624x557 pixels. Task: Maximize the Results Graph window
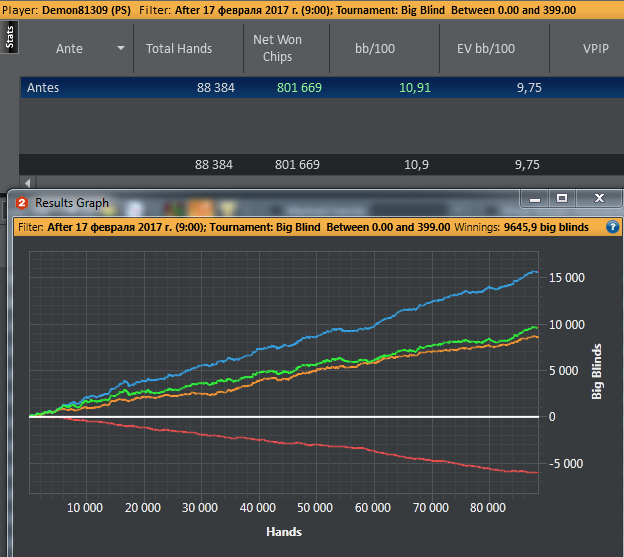[x=562, y=199]
